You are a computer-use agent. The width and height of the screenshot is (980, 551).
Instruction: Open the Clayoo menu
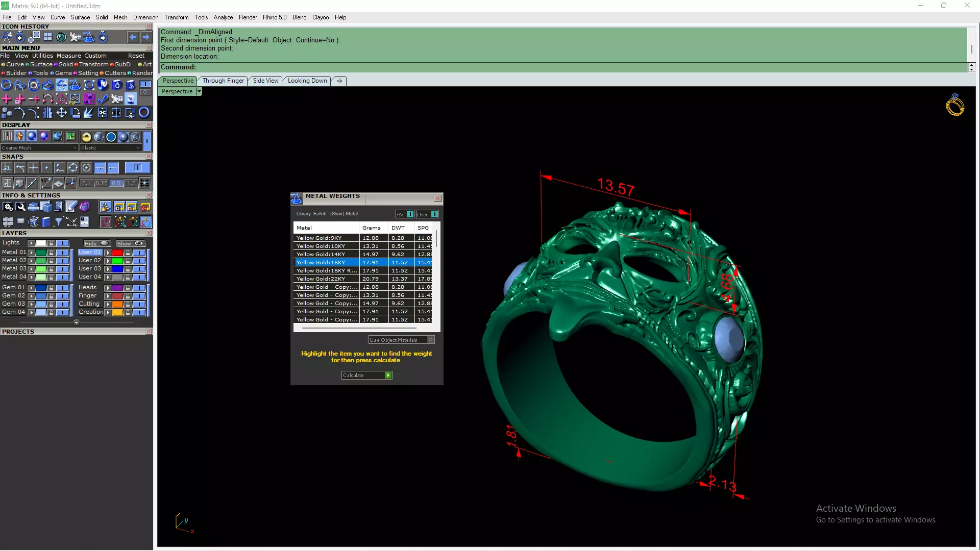coord(321,17)
